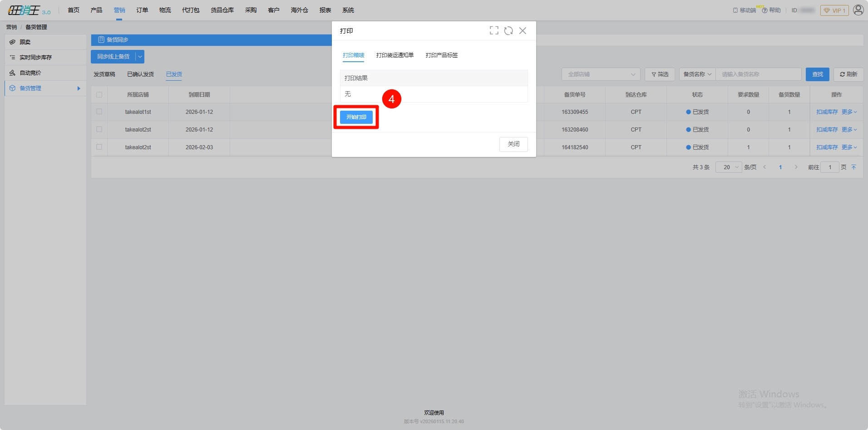
Task: Click the 关闭 button in print dialog
Action: (x=513, y=144)
